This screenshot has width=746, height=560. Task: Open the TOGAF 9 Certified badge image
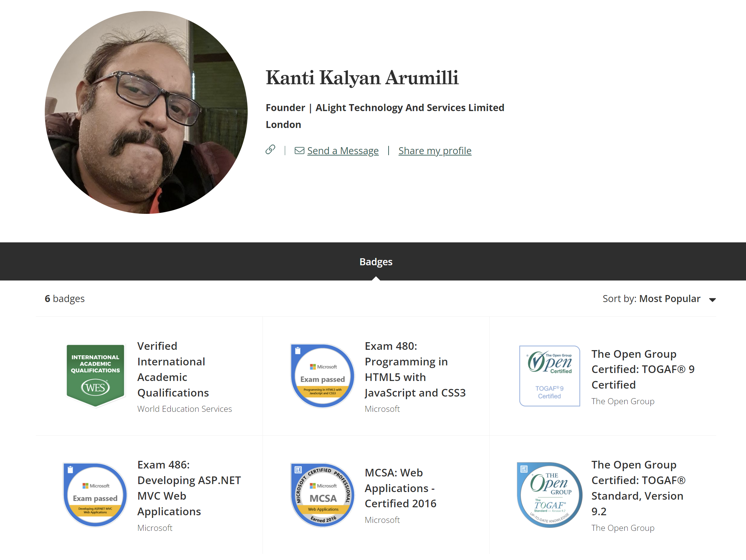[549, 375]
